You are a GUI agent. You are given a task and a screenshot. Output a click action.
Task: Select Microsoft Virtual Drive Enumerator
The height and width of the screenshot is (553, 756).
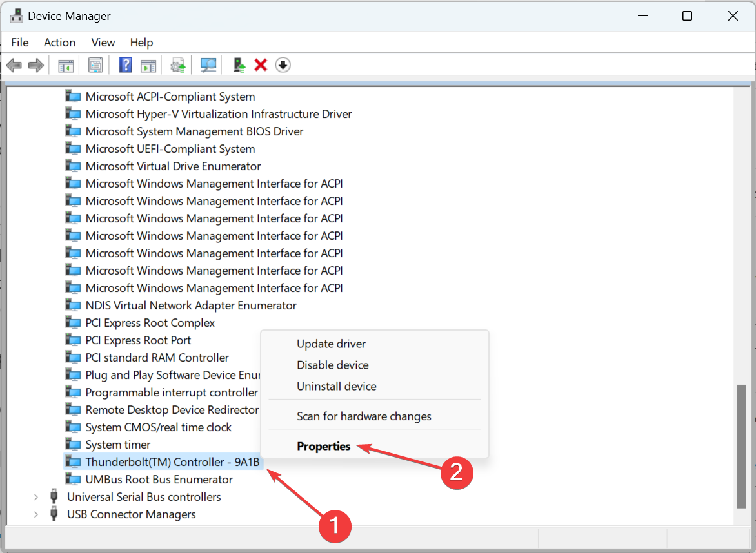pyautogui.click(x=173, y=166)
